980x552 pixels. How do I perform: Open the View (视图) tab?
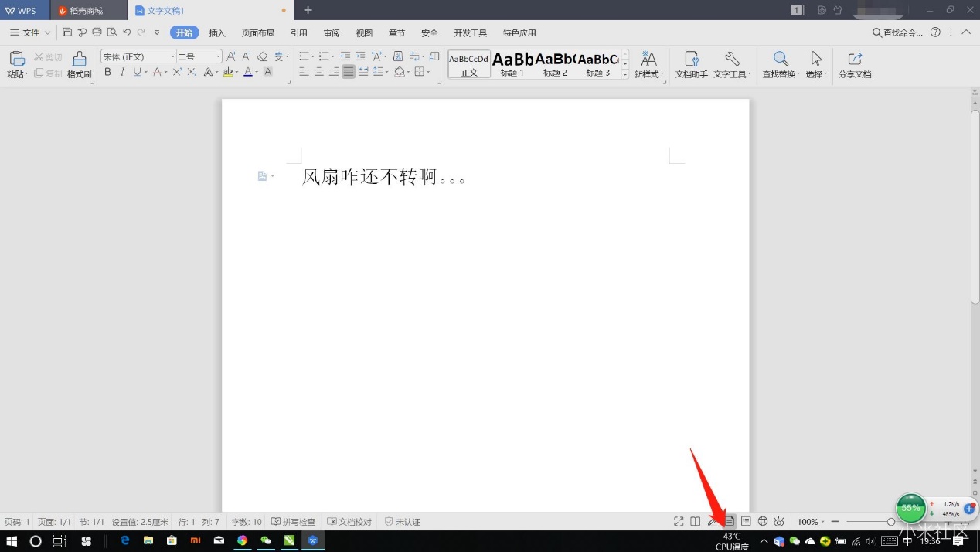(364, 33)
